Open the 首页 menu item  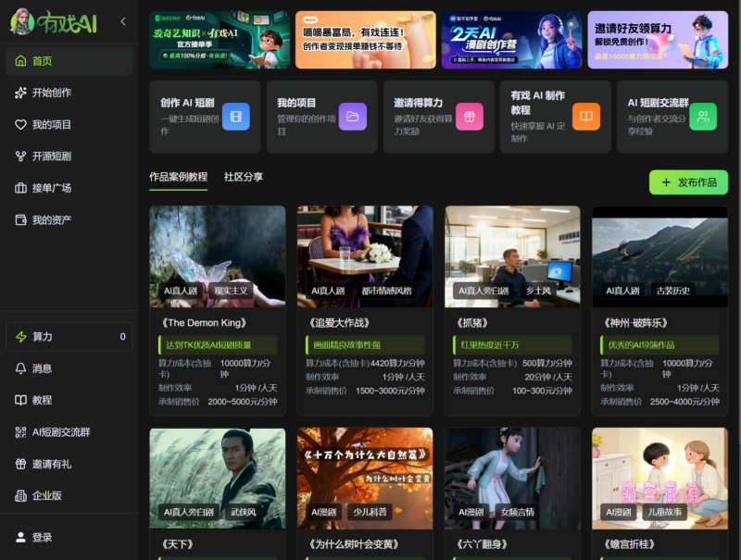[x=69, y=60]
